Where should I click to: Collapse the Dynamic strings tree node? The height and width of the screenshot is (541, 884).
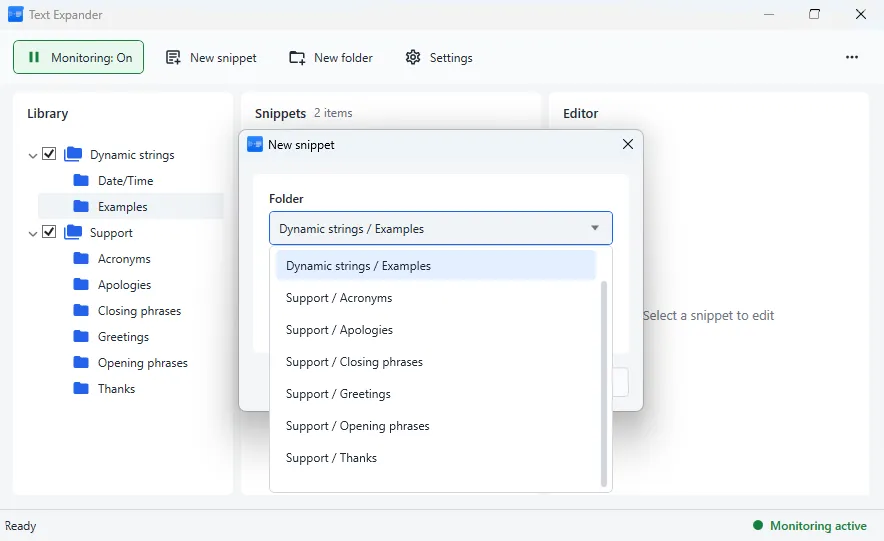click(x=33, y=155)
